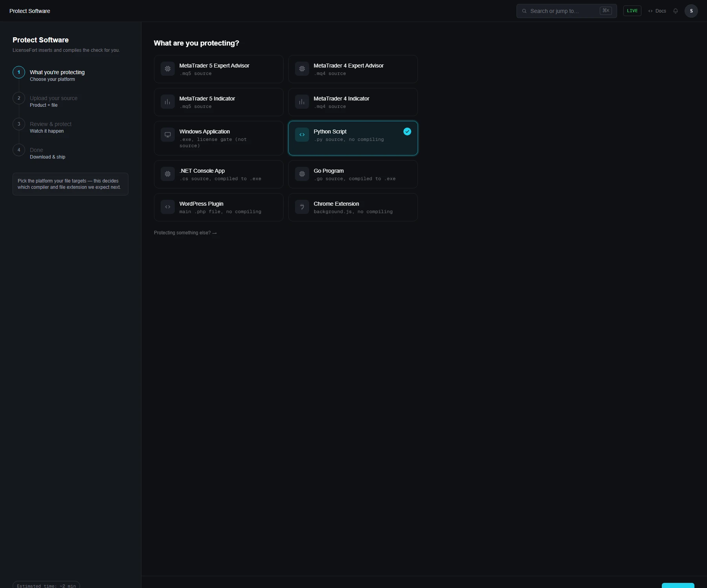Click the "Estimated time: ~2 min" pill

46,584
